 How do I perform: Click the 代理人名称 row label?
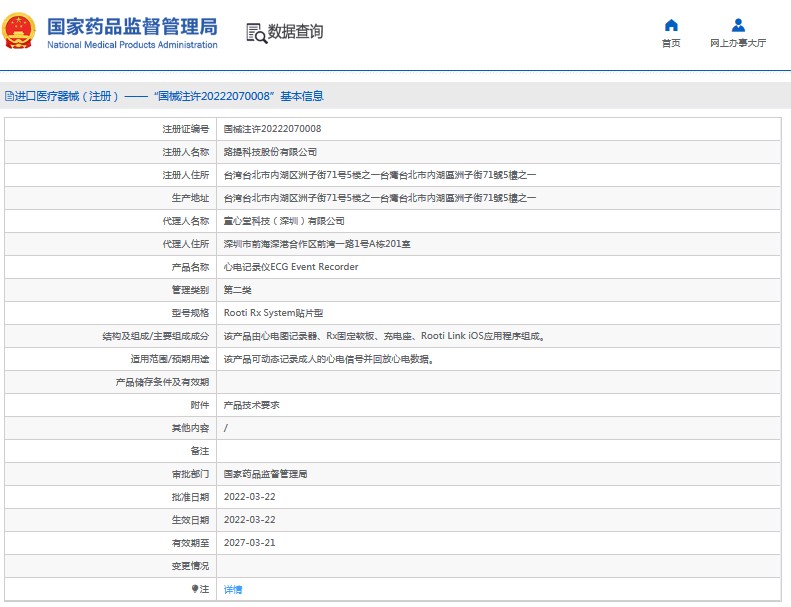(x=186, y=221)
